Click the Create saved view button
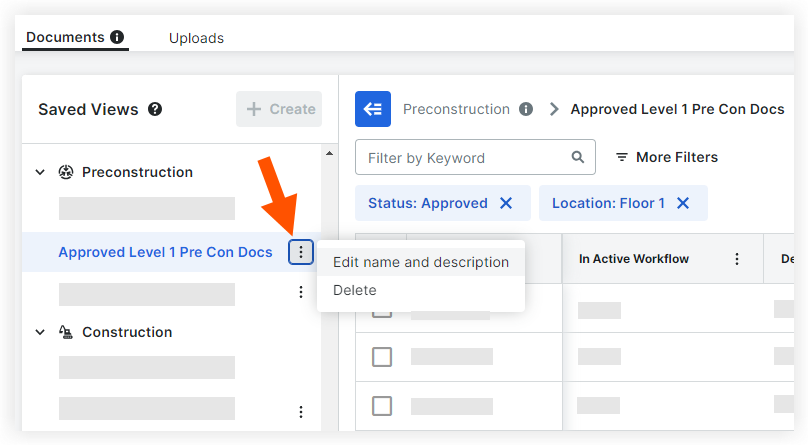The width and height of the screenshot is (809, 446). tap(280, 109)
